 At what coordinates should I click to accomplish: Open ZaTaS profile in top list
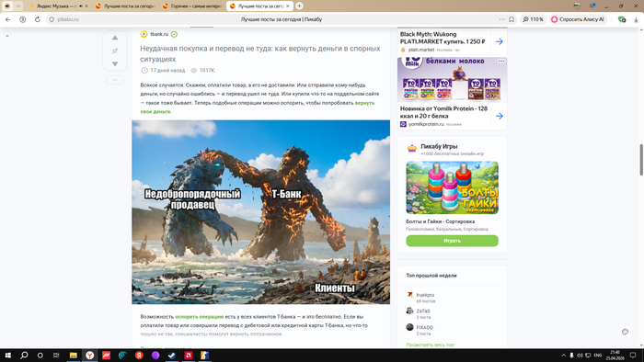coord(423,311)
